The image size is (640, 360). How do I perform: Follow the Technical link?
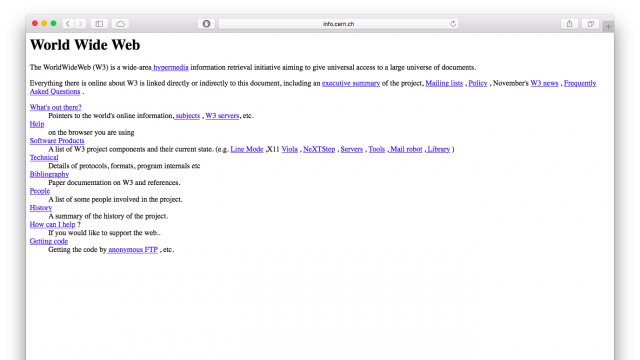click(44, 158)
